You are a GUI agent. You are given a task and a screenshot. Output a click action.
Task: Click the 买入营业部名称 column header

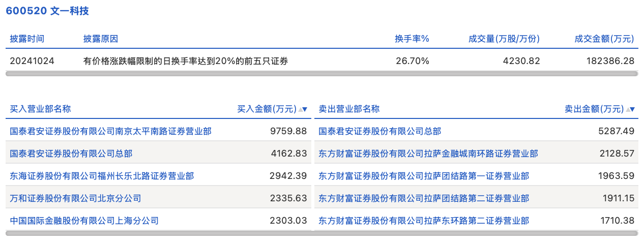point(40,109)
